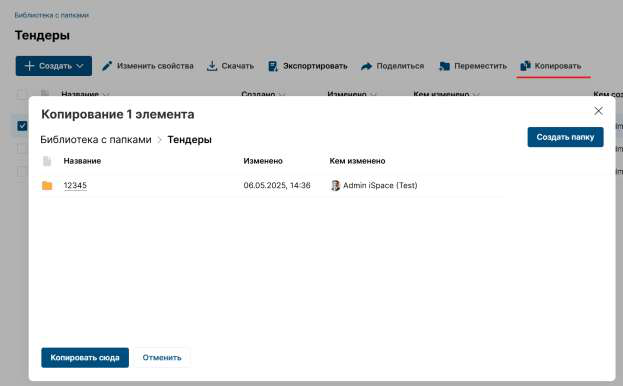
Task: Click Библиотека с папками in dialog breadcrumb
Action: pyautogui.click(x=96, y=139)
